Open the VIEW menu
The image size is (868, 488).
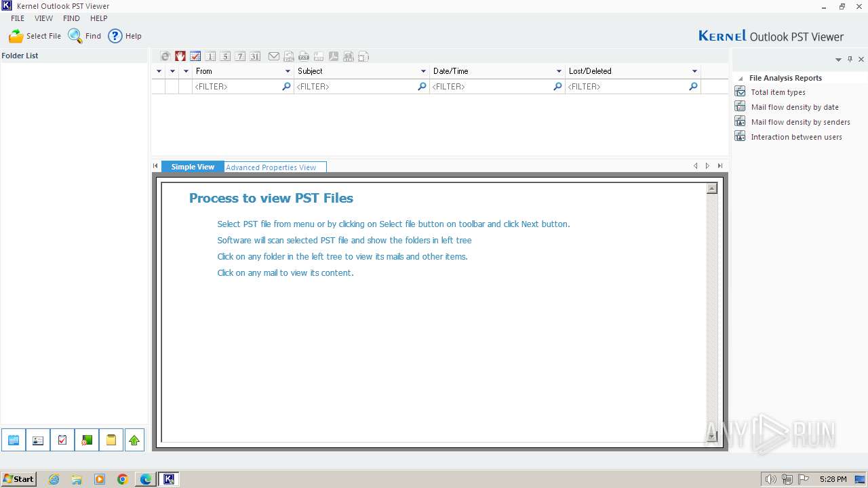44,18
